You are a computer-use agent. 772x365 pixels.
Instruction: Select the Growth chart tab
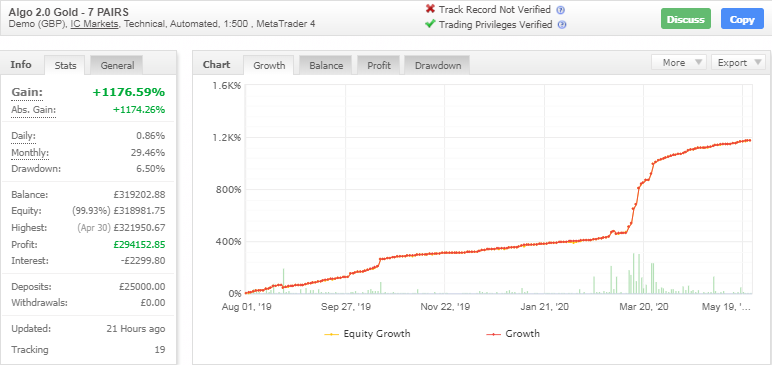[269, 66]
